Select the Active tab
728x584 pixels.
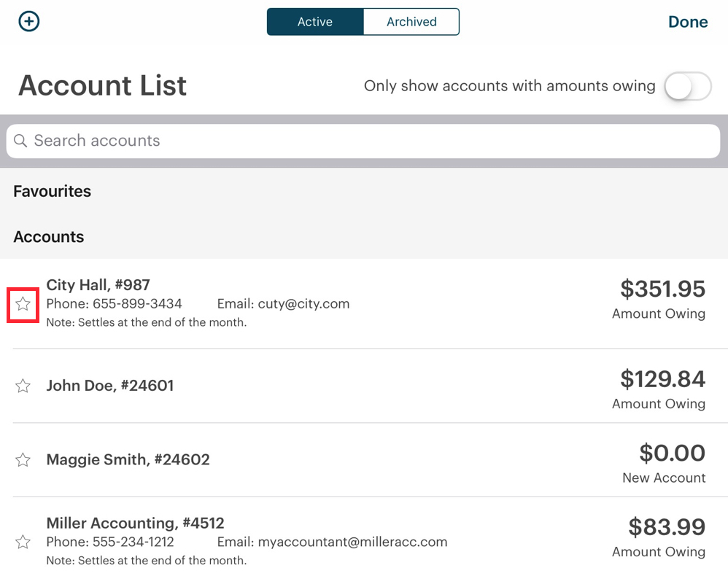pos(314,21)
